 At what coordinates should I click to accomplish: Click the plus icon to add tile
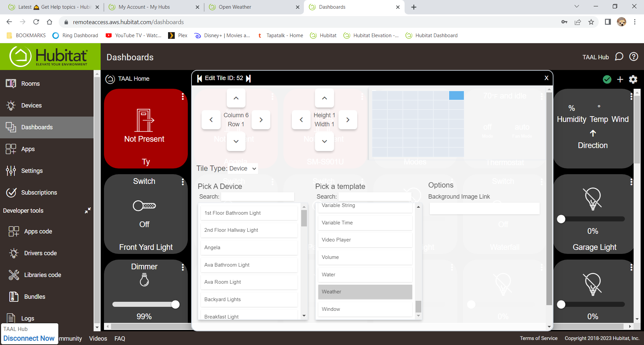pyautogui.click(x=620, y=79)
